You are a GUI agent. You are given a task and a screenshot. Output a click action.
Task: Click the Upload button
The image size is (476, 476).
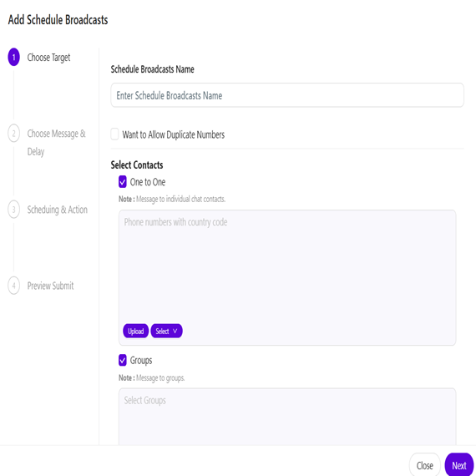pyautogui.click(x=135, y=331)
